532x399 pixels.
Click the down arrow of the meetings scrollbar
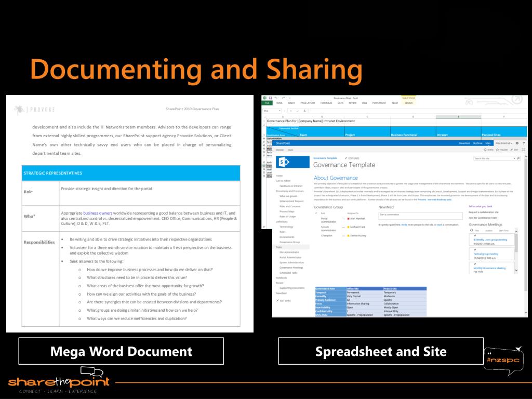click(516, 270)
